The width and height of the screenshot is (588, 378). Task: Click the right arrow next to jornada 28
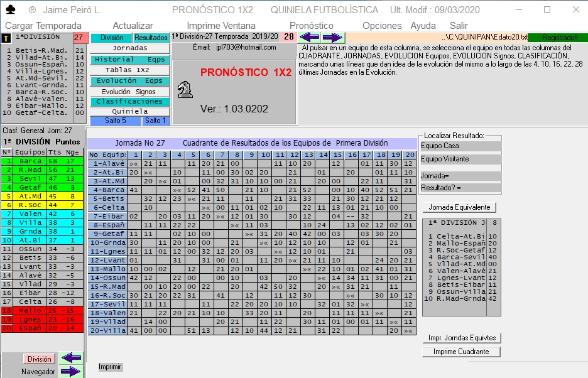332,37
